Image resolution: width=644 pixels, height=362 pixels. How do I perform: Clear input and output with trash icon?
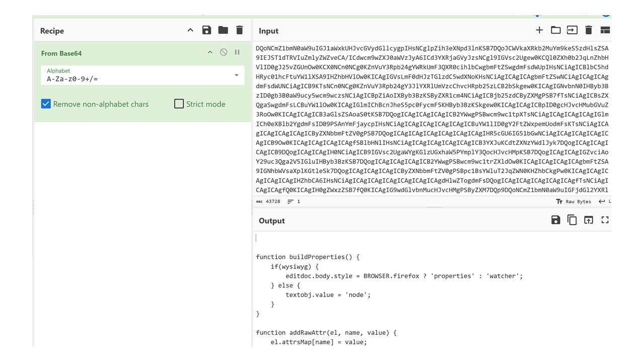[589, 31]
